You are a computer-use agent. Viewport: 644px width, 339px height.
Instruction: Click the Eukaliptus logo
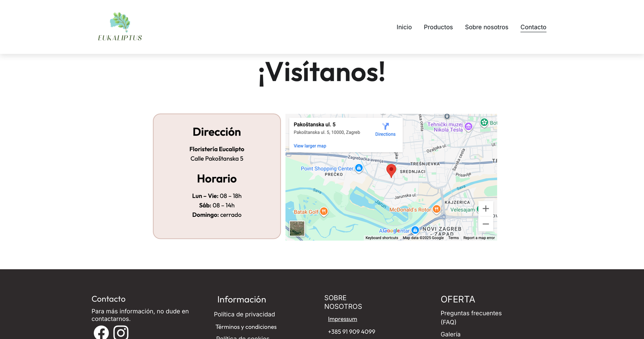tap(120, 27)
